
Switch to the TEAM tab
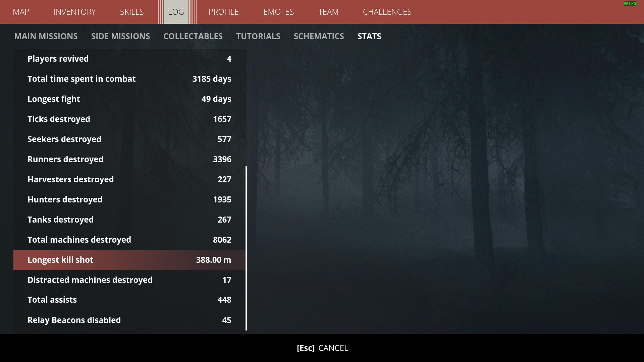tap(328, 12)
